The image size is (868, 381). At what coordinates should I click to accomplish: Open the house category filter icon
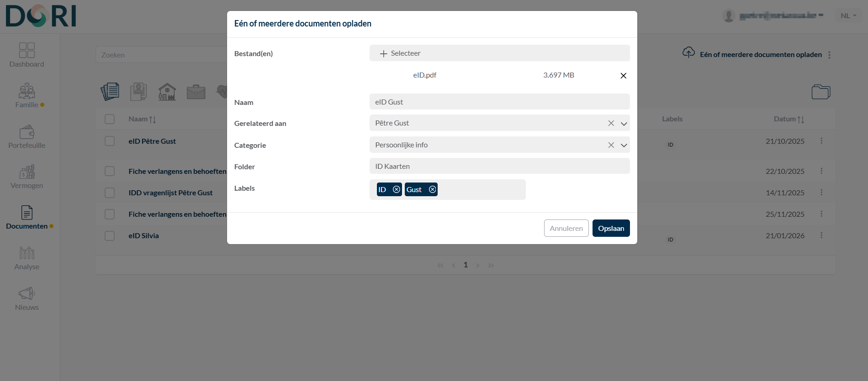click(167, 92)
